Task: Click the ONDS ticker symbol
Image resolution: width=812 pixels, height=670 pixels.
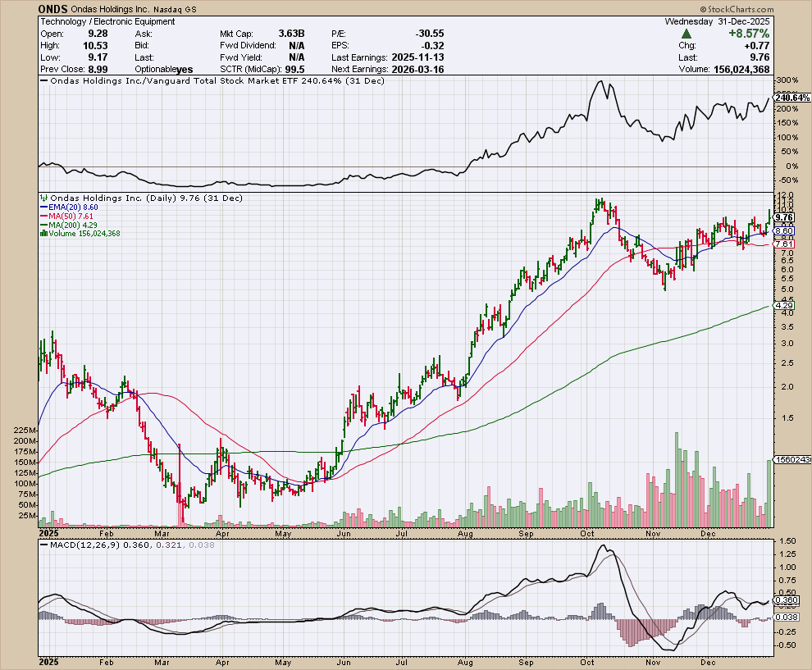Action: pyautogui.click(x=52, y=9)
